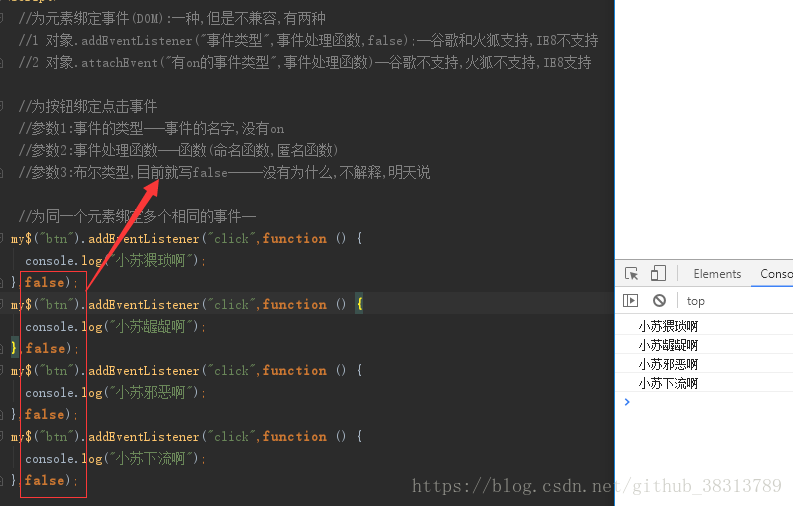The width and height of the screenshot is (793, 506).
Task: Collapse the fold marker at third addEventListener line
Action: pyautogui.click(x=2, y=370)
